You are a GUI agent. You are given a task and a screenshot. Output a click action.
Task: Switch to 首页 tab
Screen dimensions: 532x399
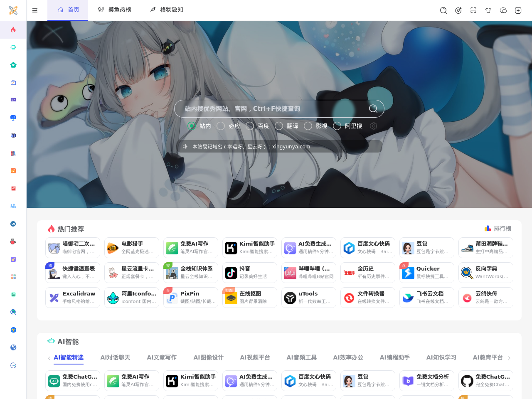point(68,10)
